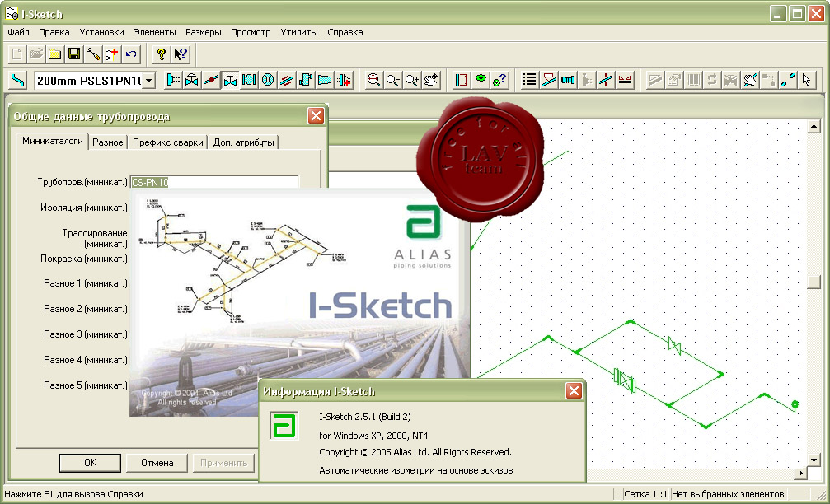Select the flanged inline component icon
830x504 pixels.
[x=249, y=81]
